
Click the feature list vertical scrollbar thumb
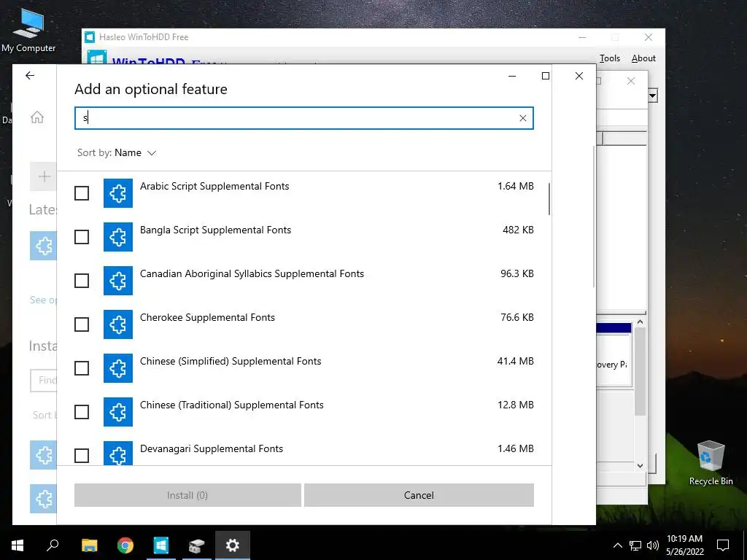(x=549, y=199)
